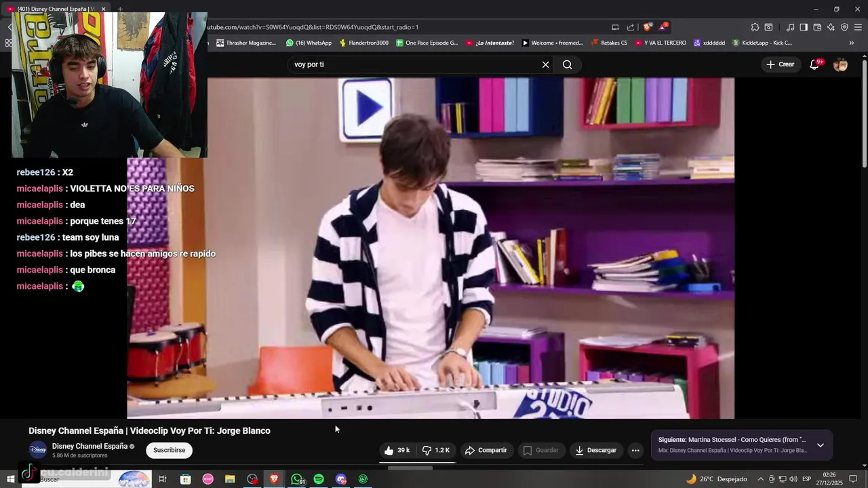Click the Compartir share button
The width and height of the screenshot is (868, 488).
[486, 450]
